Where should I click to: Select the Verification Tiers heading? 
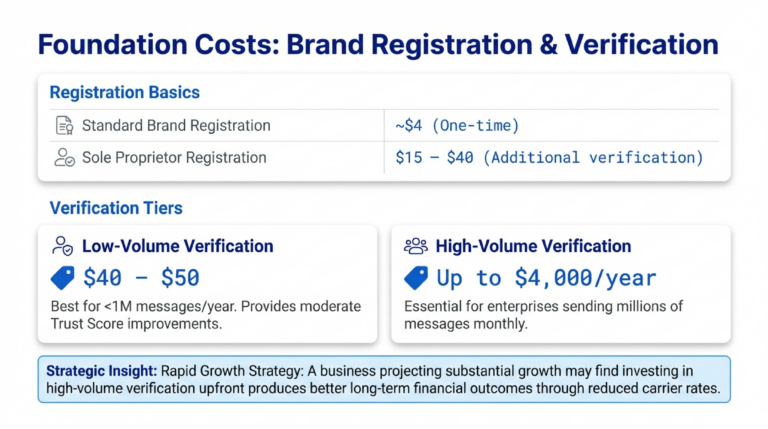pyautogui.click(x=116, y=208)
